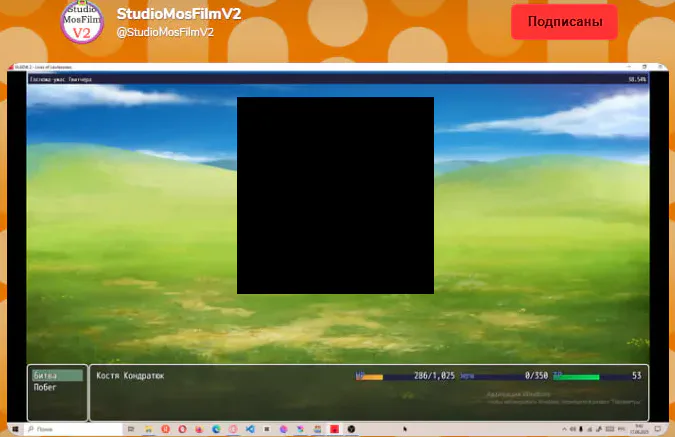
Task: Open Visual Studio Code from the taskbar
Action: (x=250, y=429)
